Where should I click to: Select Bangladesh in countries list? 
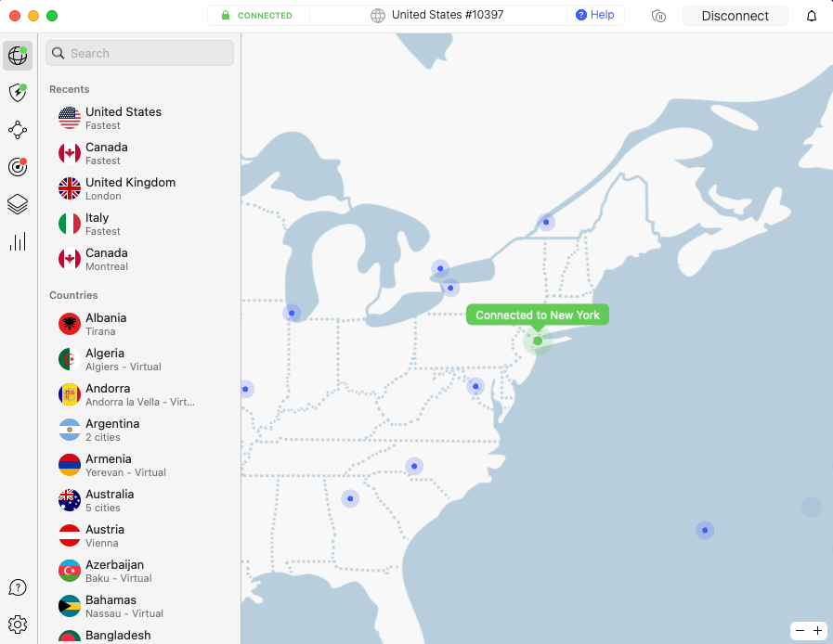(x=141, y=636)
